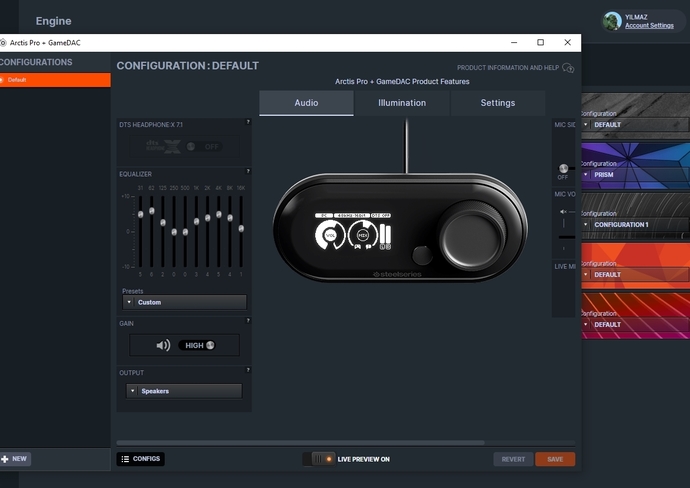Open the Gain section help icon
690x488 pixels.
[248, 320]
